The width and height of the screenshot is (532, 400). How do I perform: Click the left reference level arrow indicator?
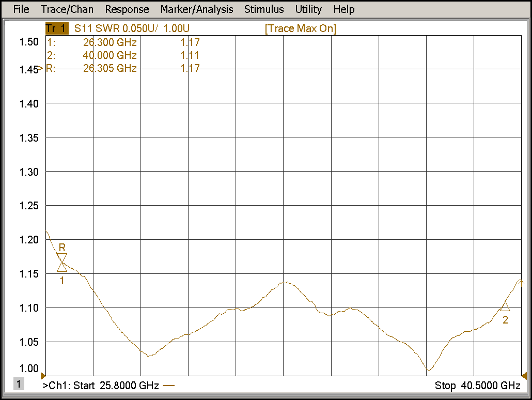pos(43,375)
